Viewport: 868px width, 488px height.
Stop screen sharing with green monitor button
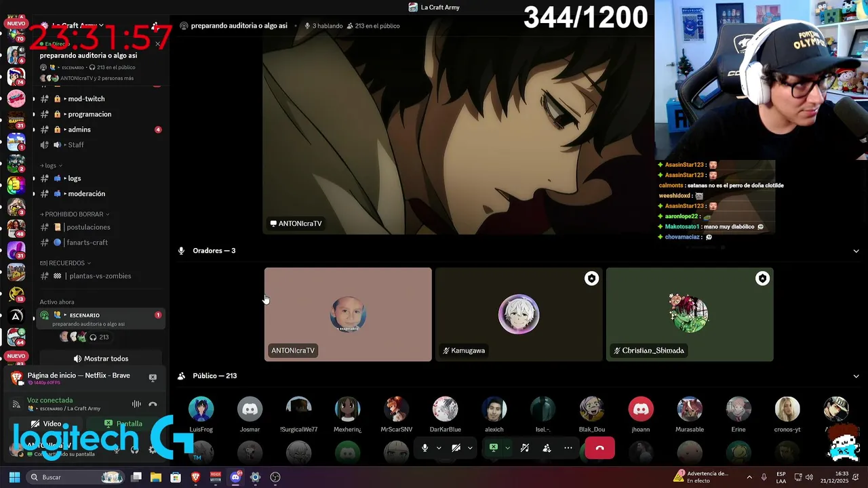click(x=494, y=448)
